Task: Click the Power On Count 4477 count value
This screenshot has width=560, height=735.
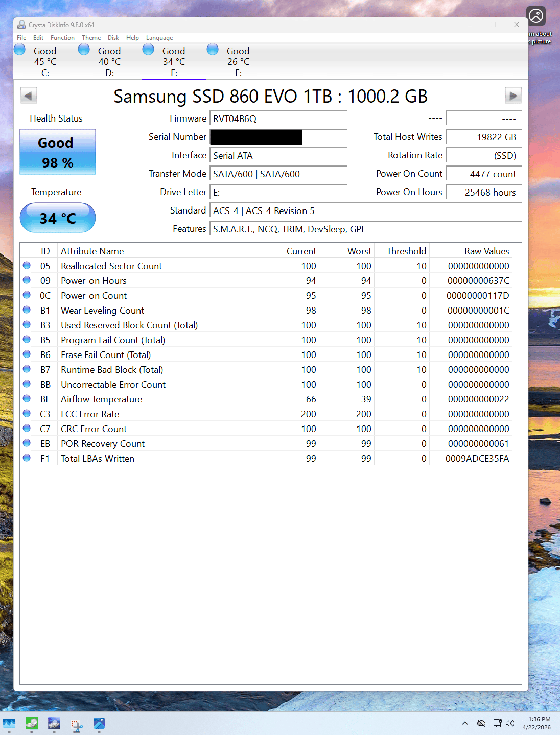Action: click(484, 174)
